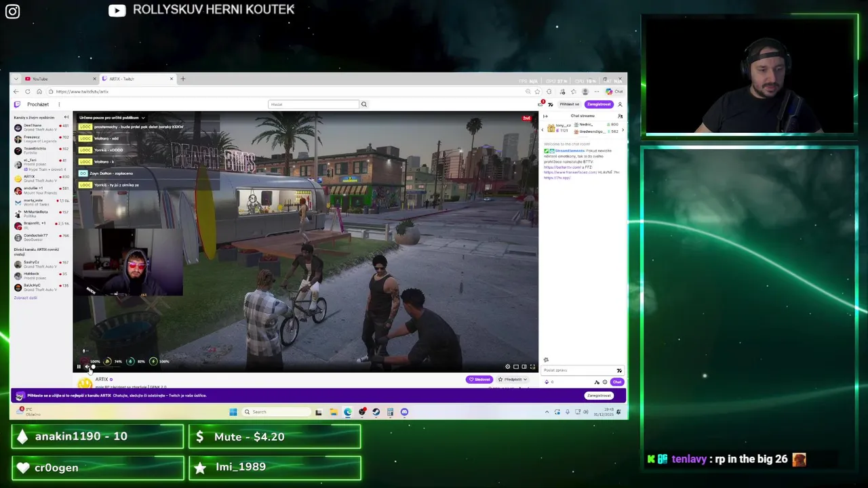
Task: Open Prime loot notifications icon
Action: (x=541, y=104)
